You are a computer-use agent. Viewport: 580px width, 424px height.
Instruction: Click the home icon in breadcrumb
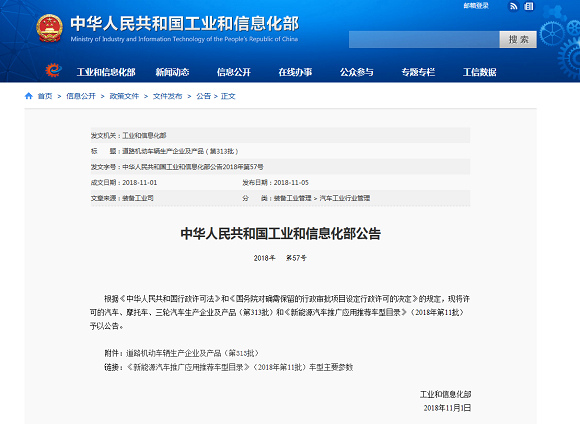click(x=28, y=96)
